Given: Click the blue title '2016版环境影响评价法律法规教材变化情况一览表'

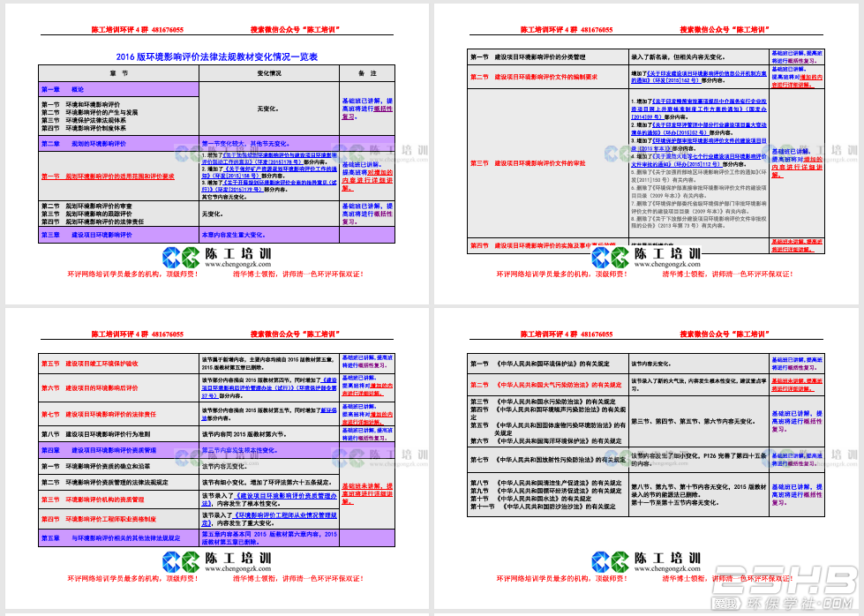Looking at the screenshot, I should [216, 56].
